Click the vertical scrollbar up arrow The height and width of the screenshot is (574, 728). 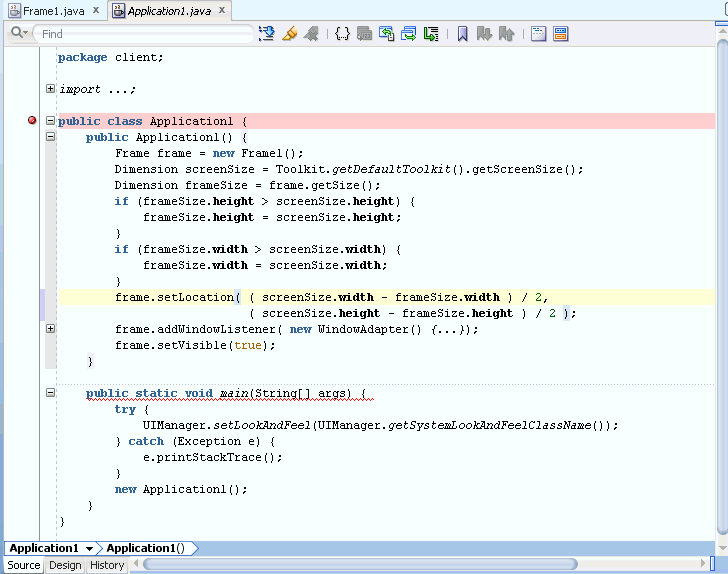[x=722, y=31]
